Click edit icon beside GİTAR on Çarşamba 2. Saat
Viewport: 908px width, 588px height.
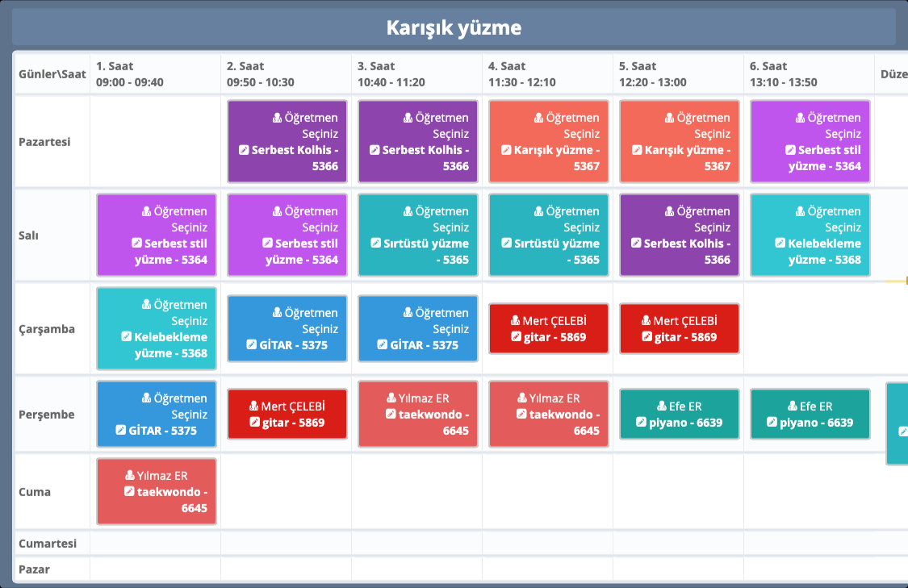[x=253, y=345]
